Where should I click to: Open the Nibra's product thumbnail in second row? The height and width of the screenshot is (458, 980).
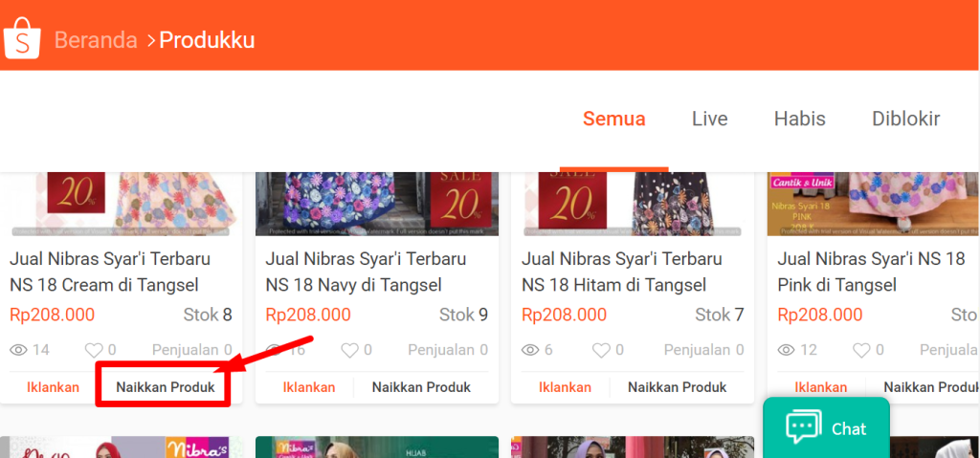click(x=122, y=447)
